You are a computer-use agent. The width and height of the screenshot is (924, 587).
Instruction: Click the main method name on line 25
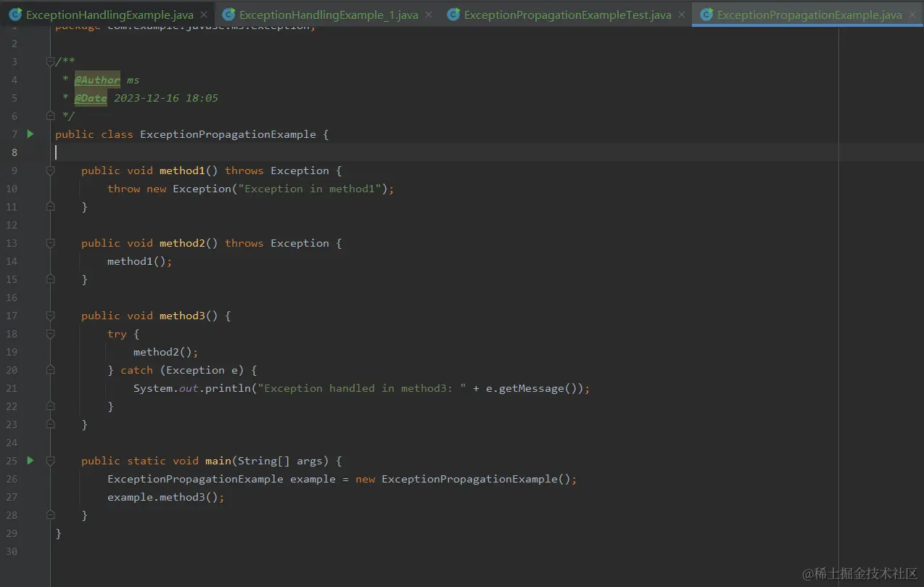[218, 461]
